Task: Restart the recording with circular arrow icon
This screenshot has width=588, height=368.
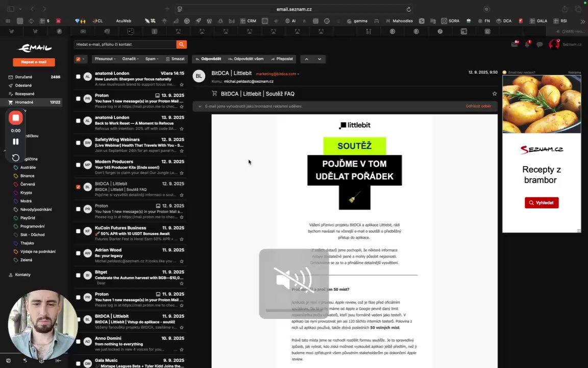Action: 16,157
